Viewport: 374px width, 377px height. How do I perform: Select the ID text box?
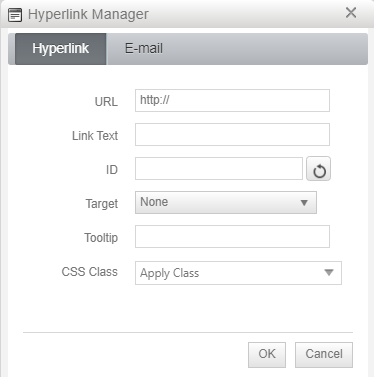click(219, 169)
